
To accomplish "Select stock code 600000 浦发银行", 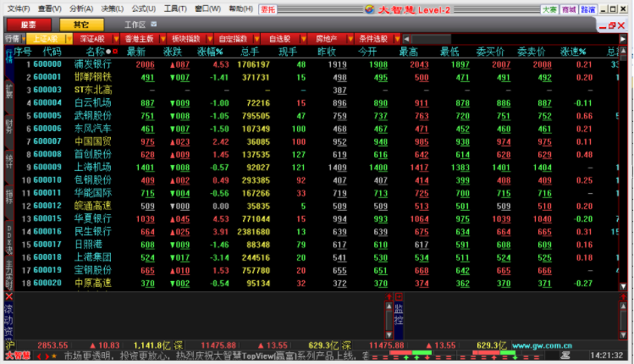I will point(47,64).
